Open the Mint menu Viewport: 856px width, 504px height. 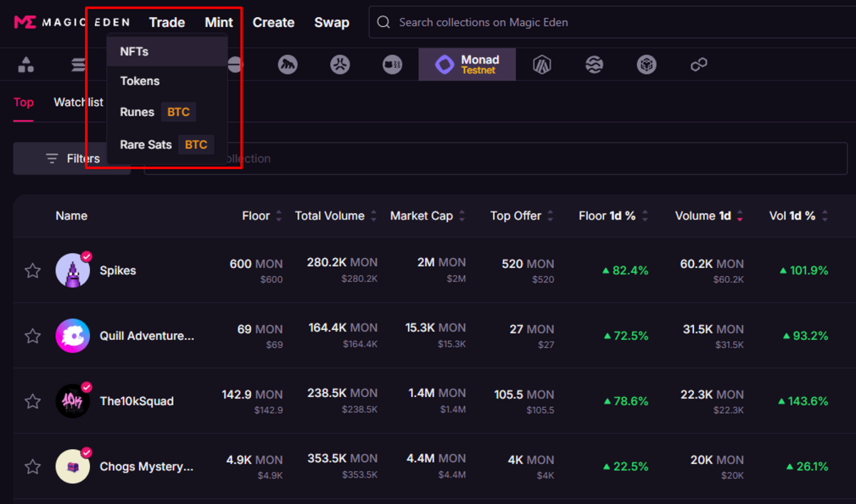(x=219, y=22)
